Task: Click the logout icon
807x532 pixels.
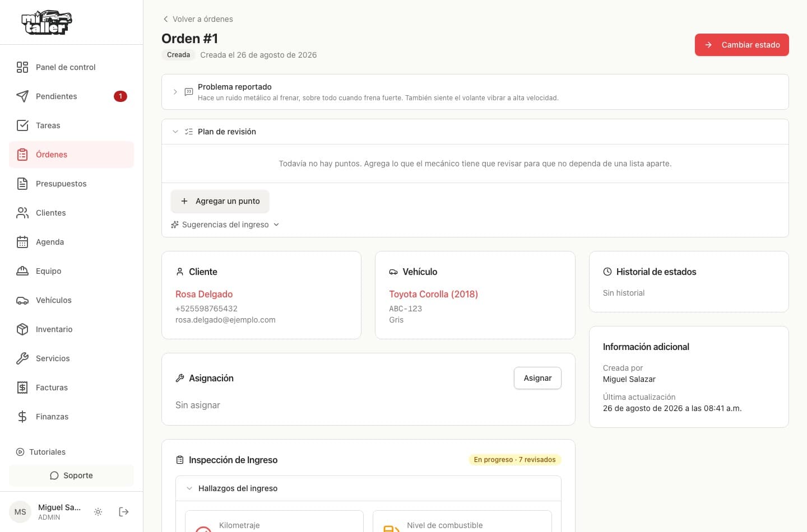Action: (x=124, y=512)
